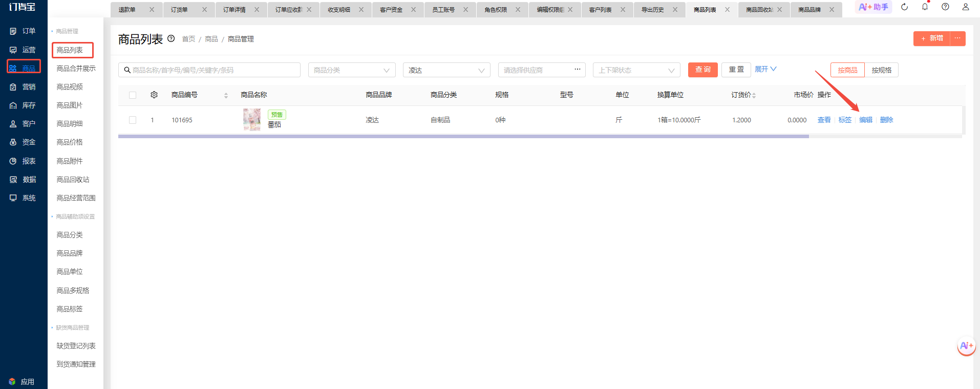Open the notification bell

925,7
